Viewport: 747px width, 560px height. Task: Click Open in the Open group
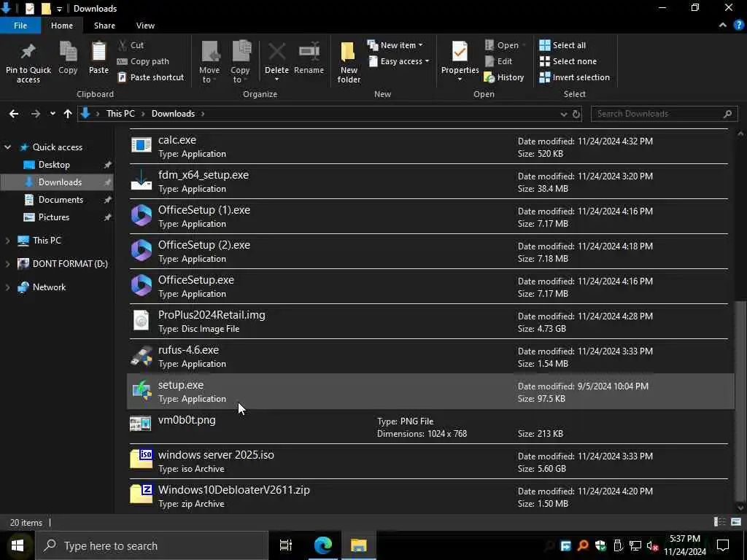pos(505,45)
